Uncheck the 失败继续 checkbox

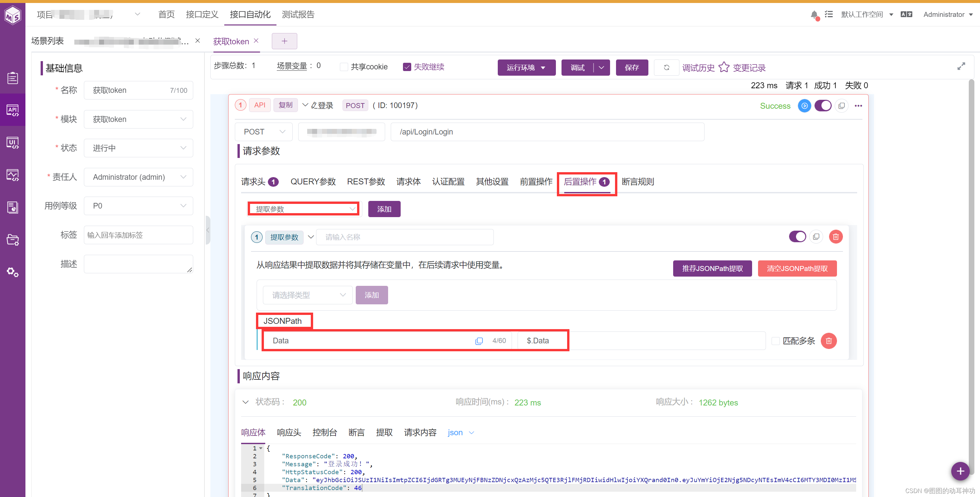coord(407,67)
